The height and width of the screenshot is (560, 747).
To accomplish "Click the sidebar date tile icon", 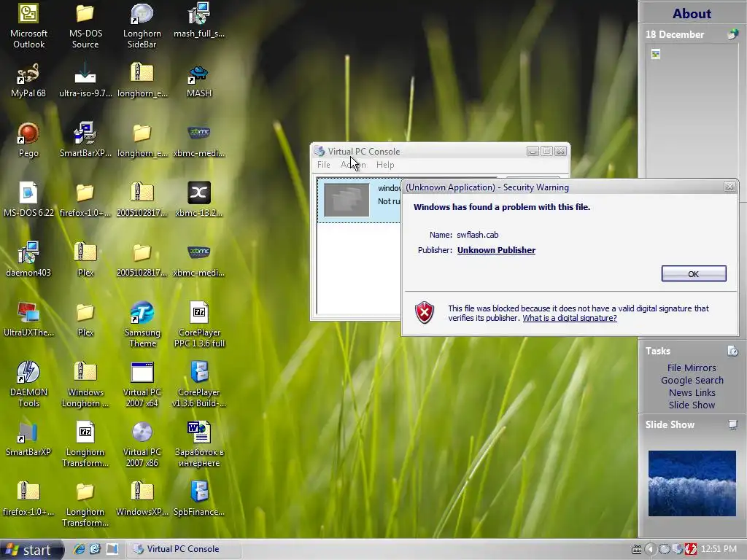I will (x=733, y=34).
